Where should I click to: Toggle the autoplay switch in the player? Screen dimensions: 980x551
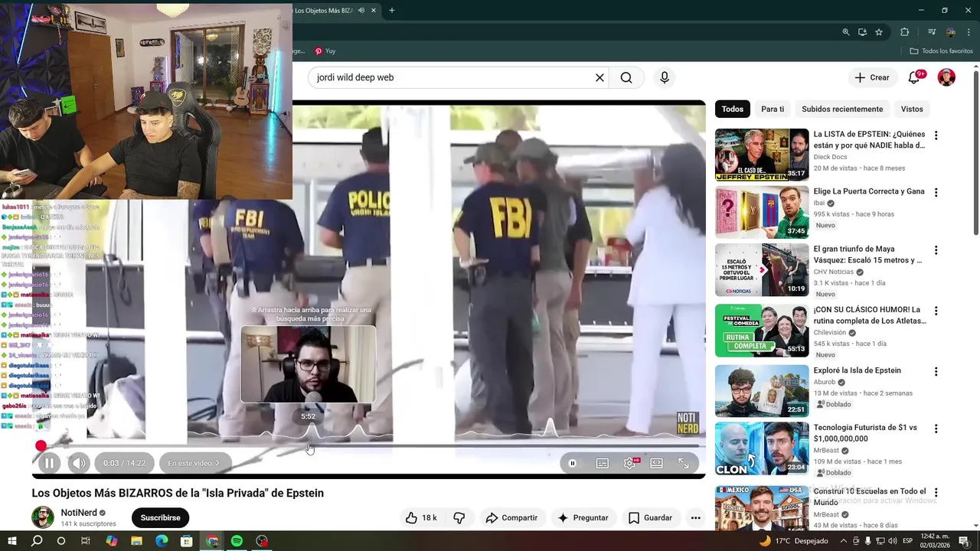coord(572,463)
